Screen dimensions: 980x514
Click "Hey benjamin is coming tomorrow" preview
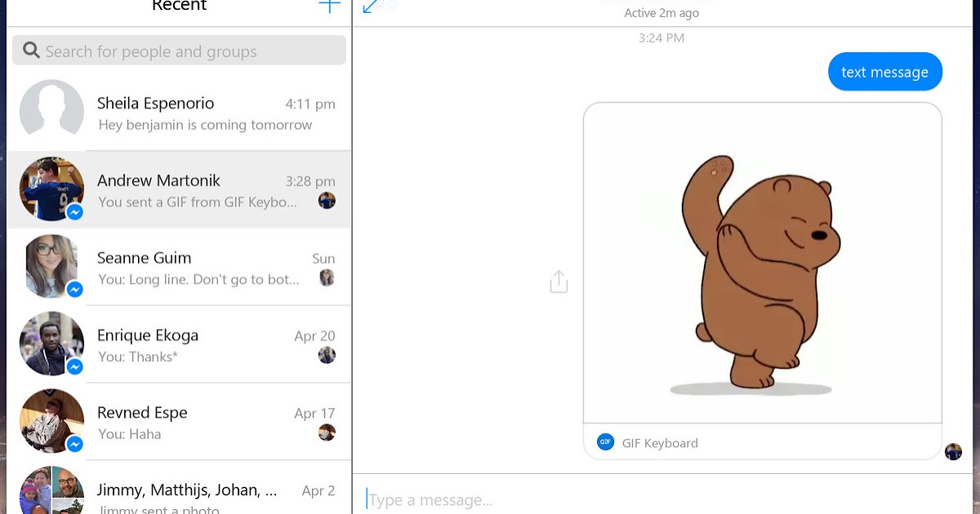pyautogui.click(x=205, y=125)
